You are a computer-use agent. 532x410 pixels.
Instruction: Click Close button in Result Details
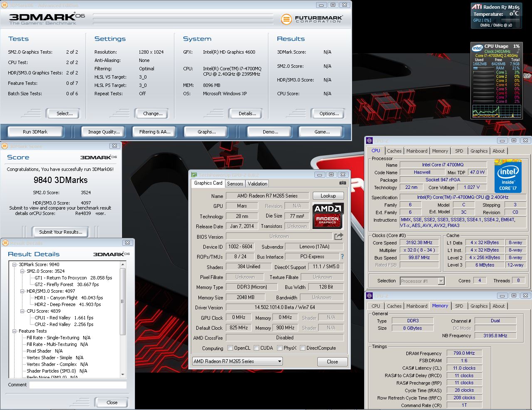click(x=112, y=403)
